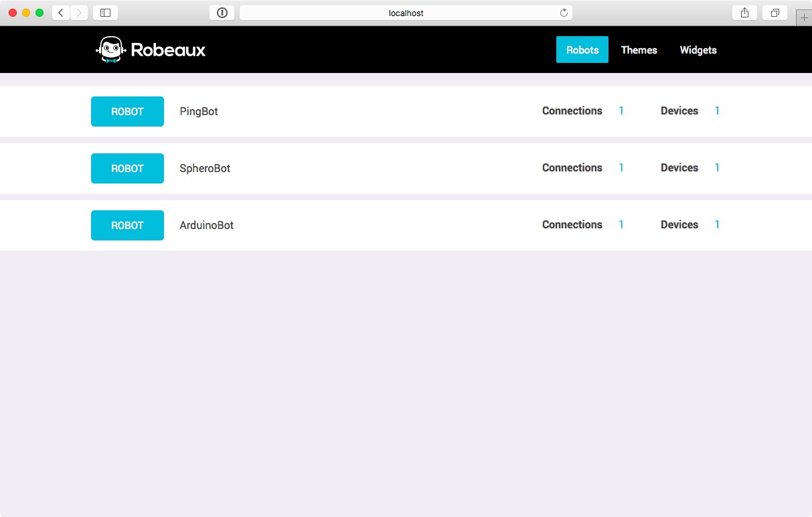Go back with Safari's back arrow
This screenshot has width=812, height=517.
[x=61, y=13]
